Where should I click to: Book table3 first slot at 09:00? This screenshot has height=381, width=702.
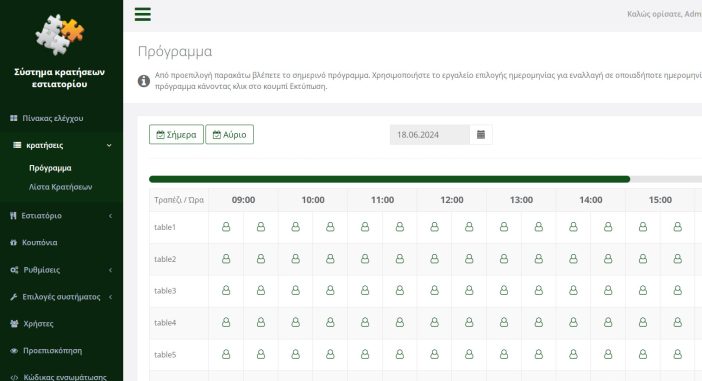(x=226, y=291)
